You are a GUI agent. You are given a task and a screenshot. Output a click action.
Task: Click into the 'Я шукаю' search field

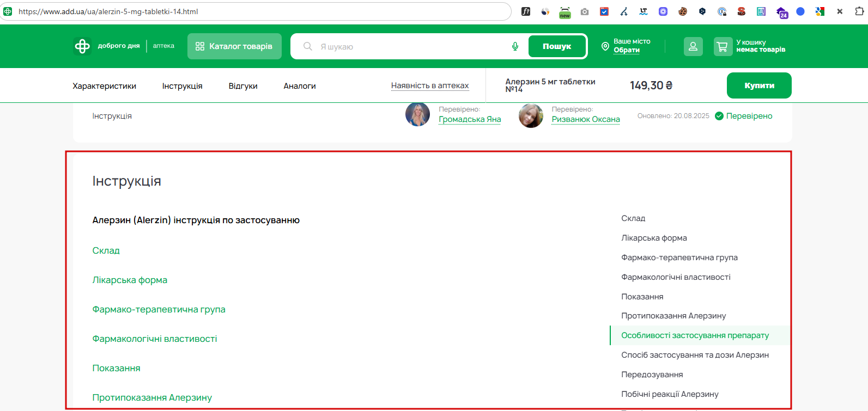click(409, 46)
